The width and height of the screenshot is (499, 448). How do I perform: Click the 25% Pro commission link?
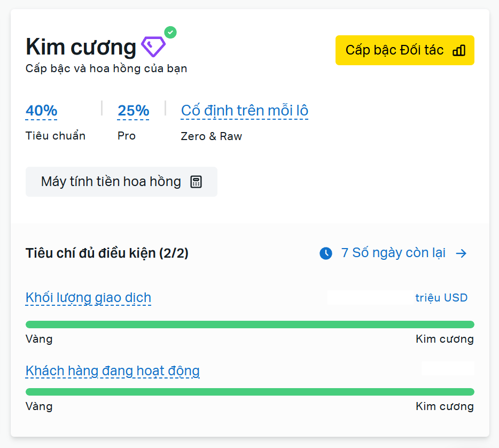click(x=133, y=111)
